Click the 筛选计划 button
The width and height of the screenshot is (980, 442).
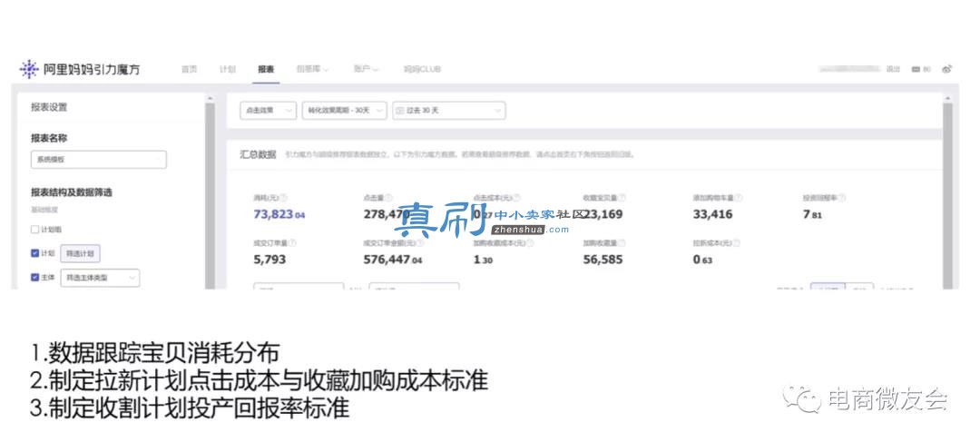pos(80,254)
